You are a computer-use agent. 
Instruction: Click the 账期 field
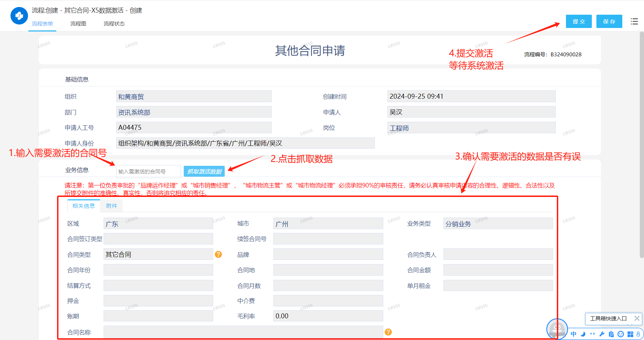158,316
